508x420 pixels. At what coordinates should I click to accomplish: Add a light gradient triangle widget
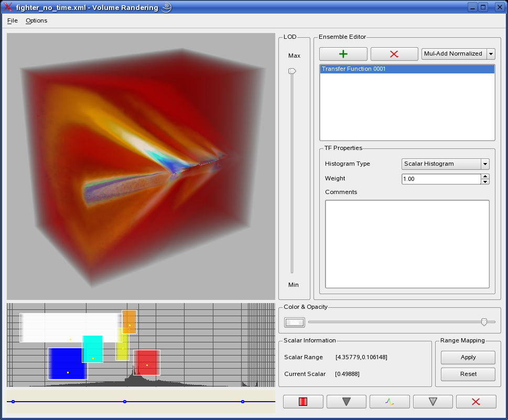[x=433, y=402]
